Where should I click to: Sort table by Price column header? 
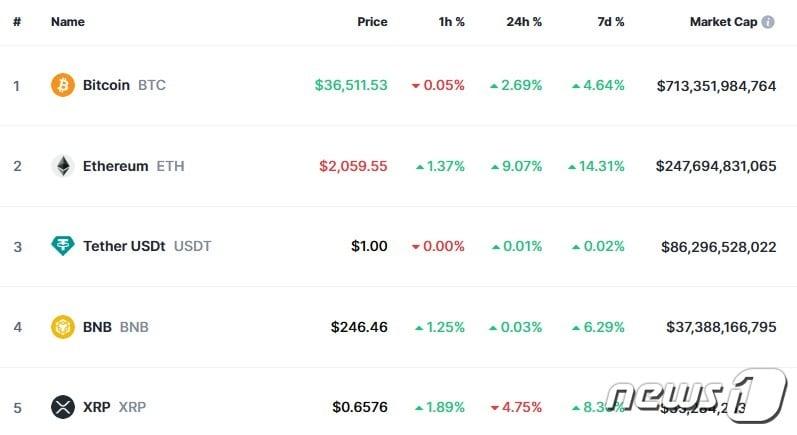coord(372,22)
